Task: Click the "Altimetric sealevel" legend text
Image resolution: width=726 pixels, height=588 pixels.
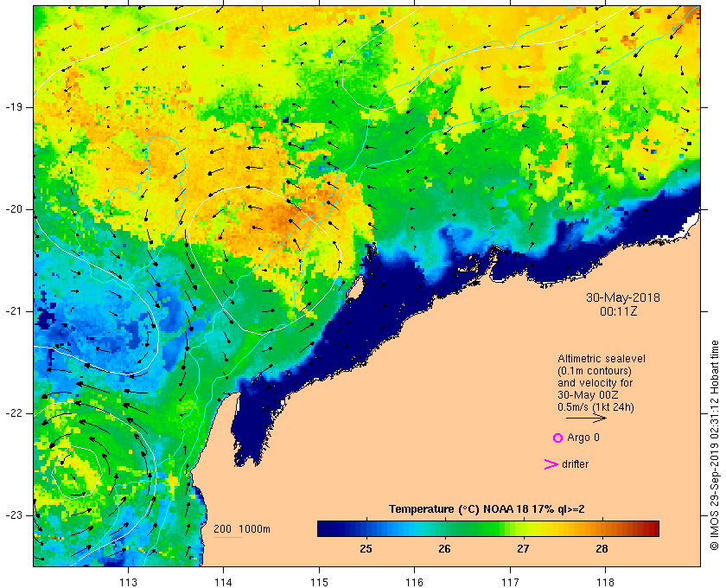Action: coord(602,359)
